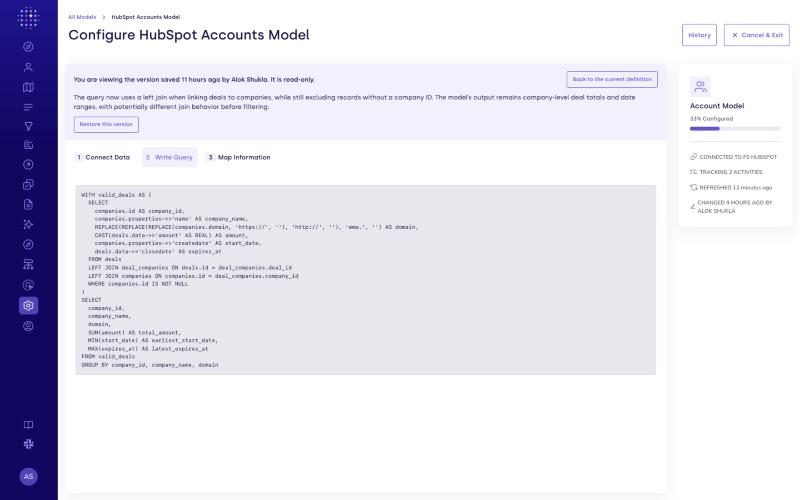Open the book documentation icon in sidebar

tap(29, 425)
